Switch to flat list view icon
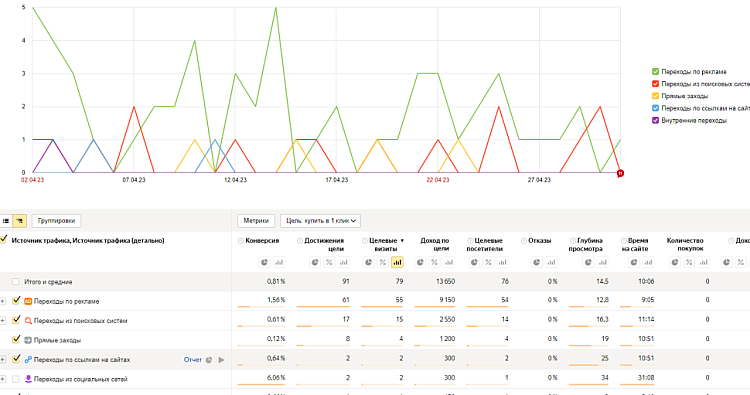 tap(6, 221)
